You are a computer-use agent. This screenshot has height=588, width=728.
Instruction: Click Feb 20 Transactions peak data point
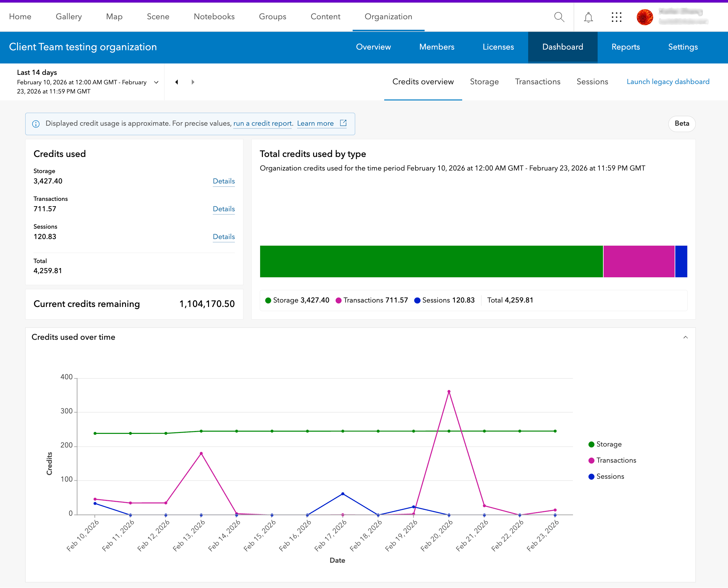click(449, 392)
